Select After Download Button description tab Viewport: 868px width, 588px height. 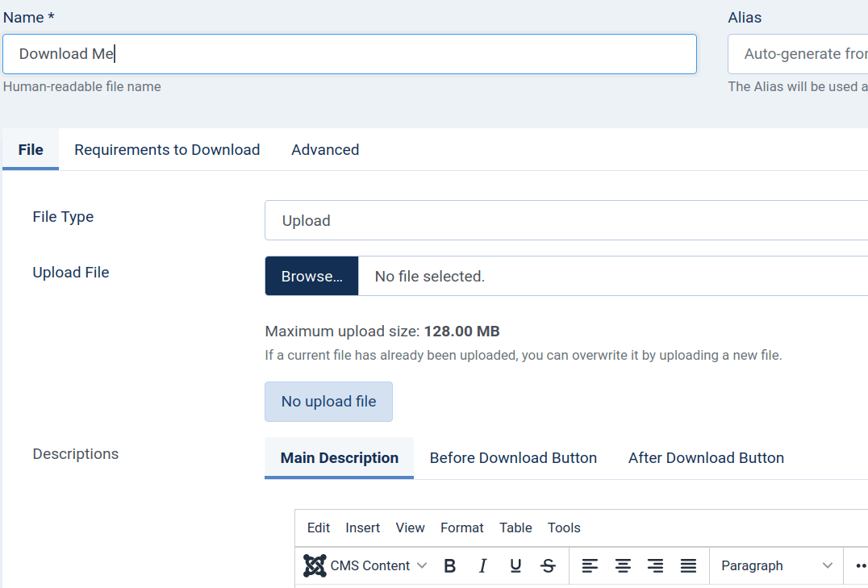click(x=706, y=458)
